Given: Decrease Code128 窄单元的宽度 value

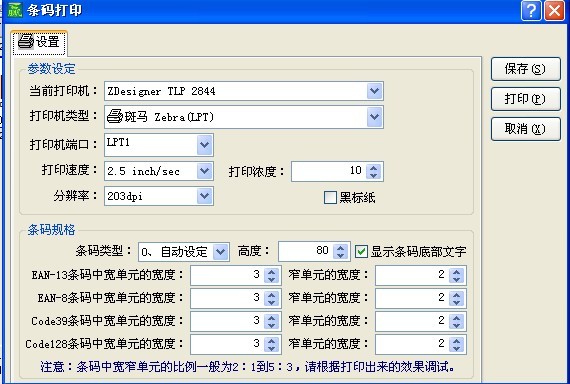Looking at the screenshot, I should click(x=457, y=348).
